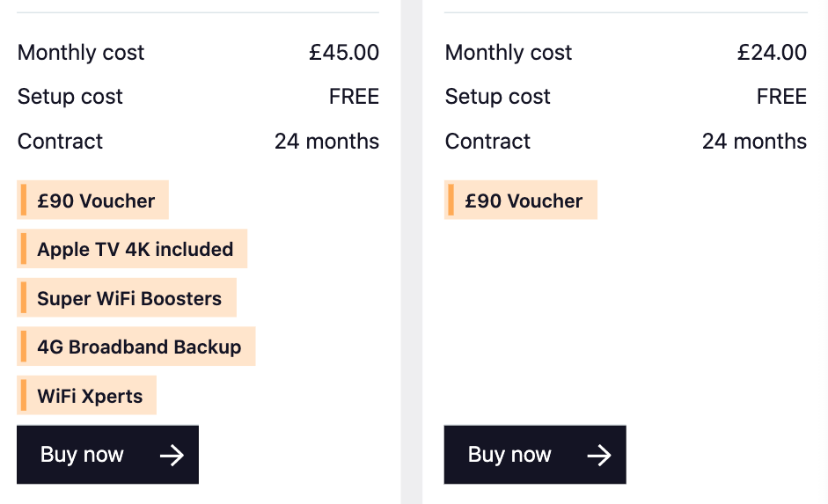The width and height of the screenshot is (828, 504).
Task: Click the Monthly cost label beside £45.00
Action: point(81,53)
